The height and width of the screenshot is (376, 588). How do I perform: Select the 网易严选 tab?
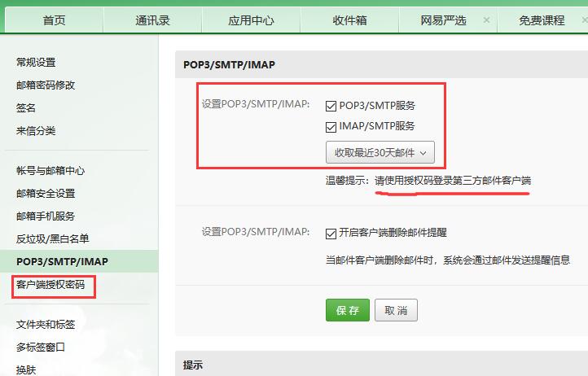pos(443,20)
